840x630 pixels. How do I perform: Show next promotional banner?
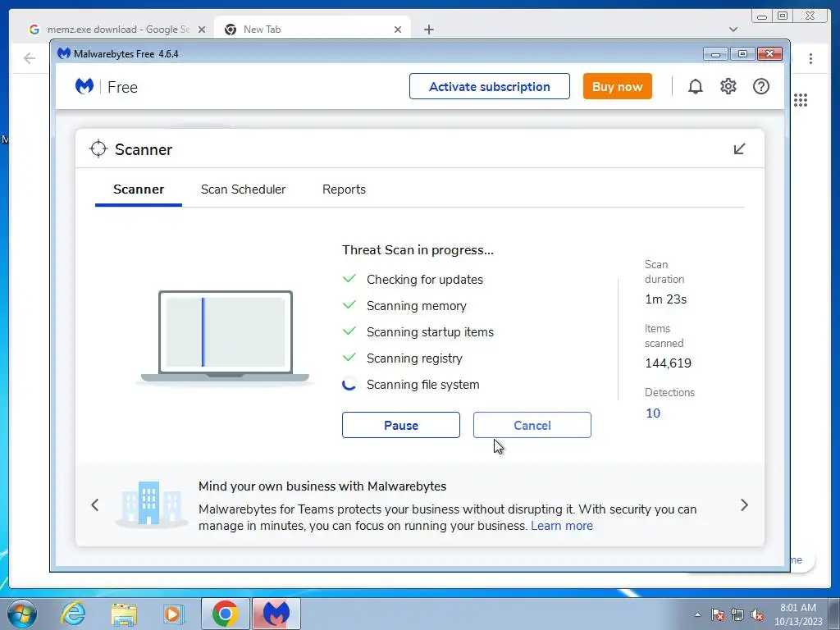pyautogui.click(x=744, y=504)
